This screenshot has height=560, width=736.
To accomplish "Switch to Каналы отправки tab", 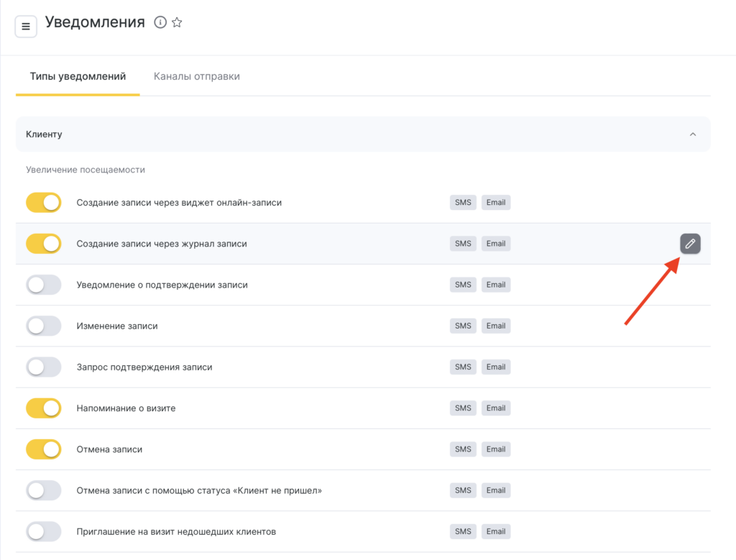I will (196, 76).
